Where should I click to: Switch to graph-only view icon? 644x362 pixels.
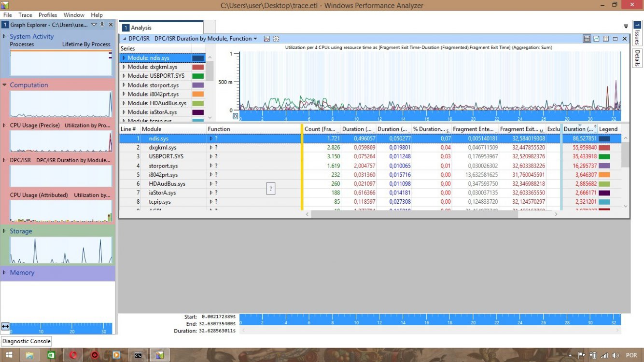click(x=596, y=39)
